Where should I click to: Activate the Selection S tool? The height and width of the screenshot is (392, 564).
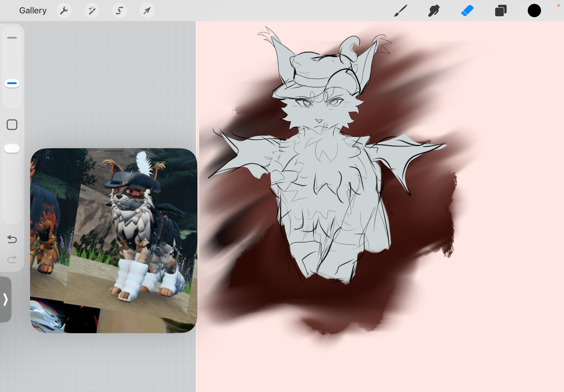click(x=119, y=11)
